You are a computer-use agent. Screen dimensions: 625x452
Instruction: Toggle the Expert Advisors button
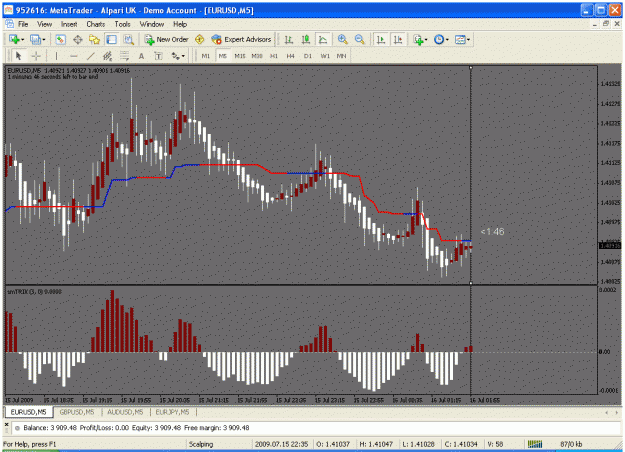coord(242,39)
